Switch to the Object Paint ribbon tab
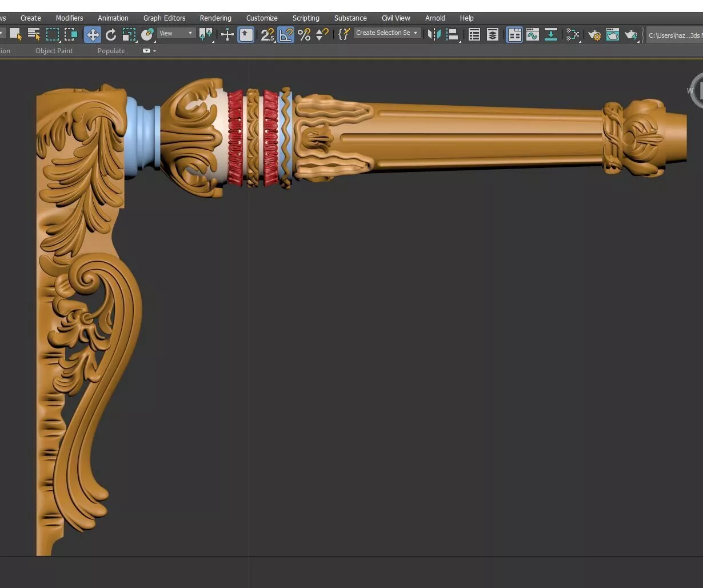 coord(54,51)
